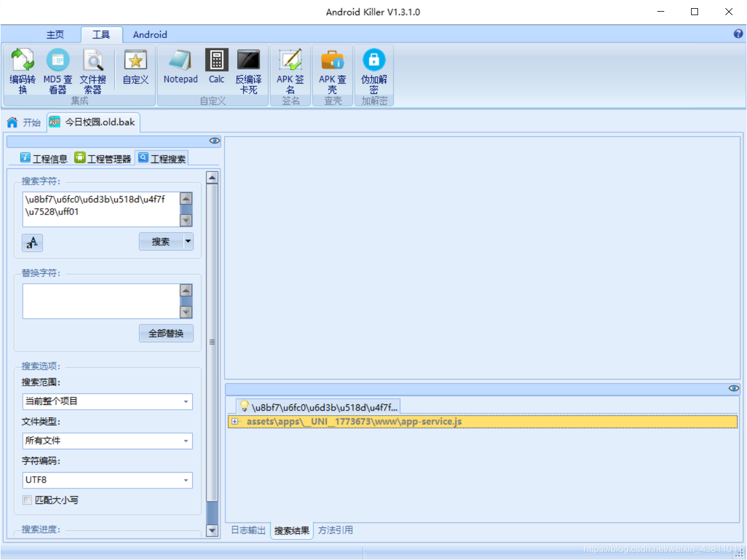Click replace field scroll down arrow
The image size is (747, 560).
pyautogui.click(x=186, y=312)
